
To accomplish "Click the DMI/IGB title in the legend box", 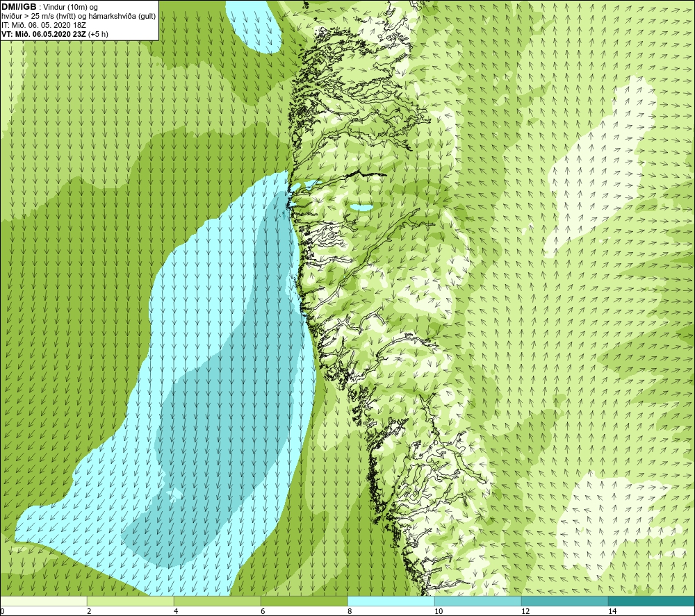I will pos(19,7).
